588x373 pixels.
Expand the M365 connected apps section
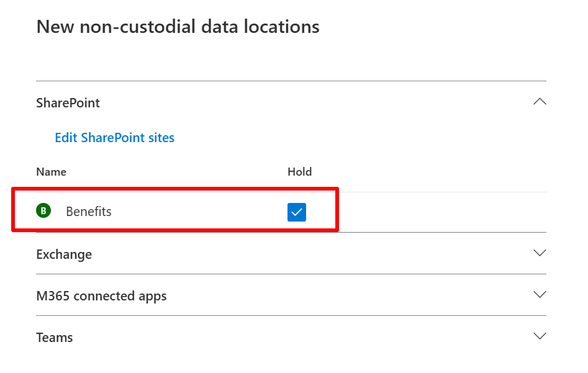(540, 295)
